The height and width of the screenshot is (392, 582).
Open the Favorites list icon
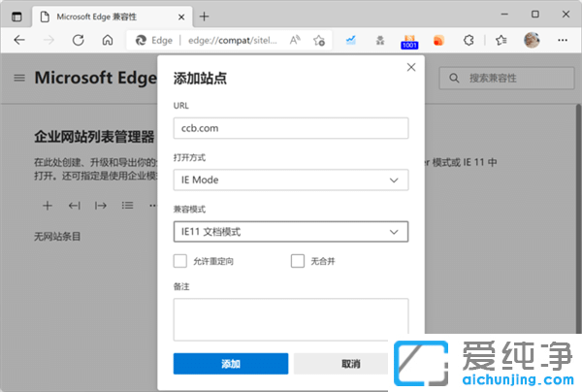pos(501,40)
